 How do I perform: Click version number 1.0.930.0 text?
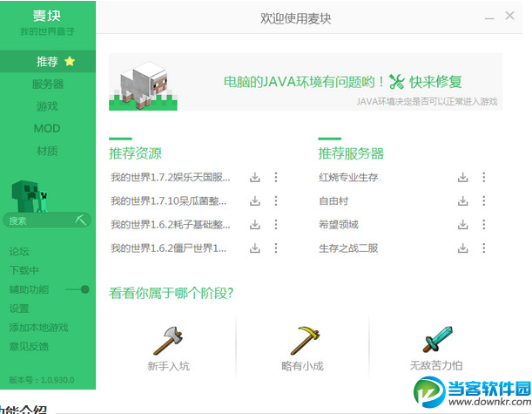click(x=57, y=380)
